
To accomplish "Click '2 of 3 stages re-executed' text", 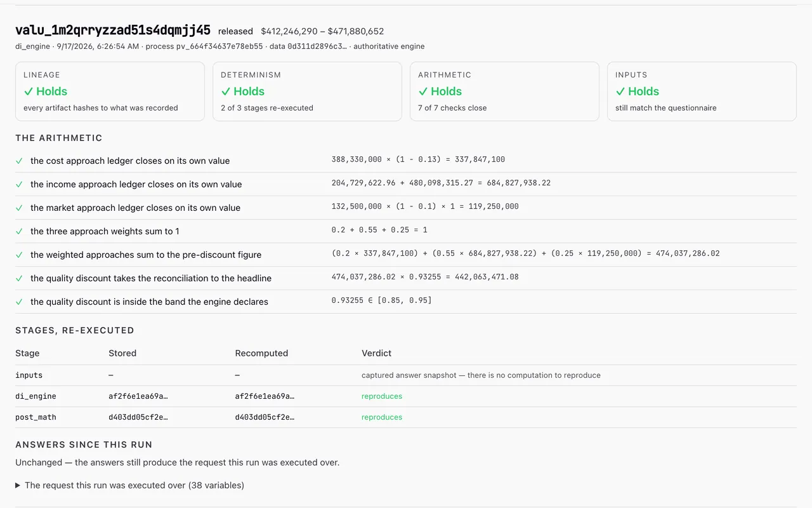I will 267,108.
